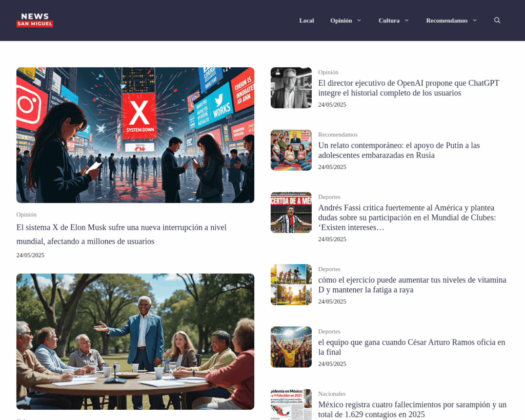The image size is (525, 420).
Task: Open the vitamina D exercise headline
Action: coord(412,285)
